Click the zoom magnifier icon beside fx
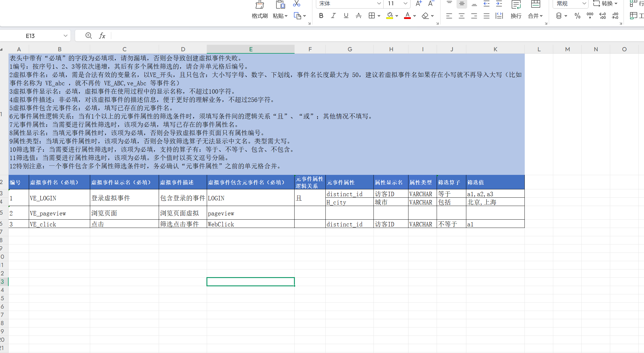The width and height of the screenshot is (644, 353). [88, 36]
